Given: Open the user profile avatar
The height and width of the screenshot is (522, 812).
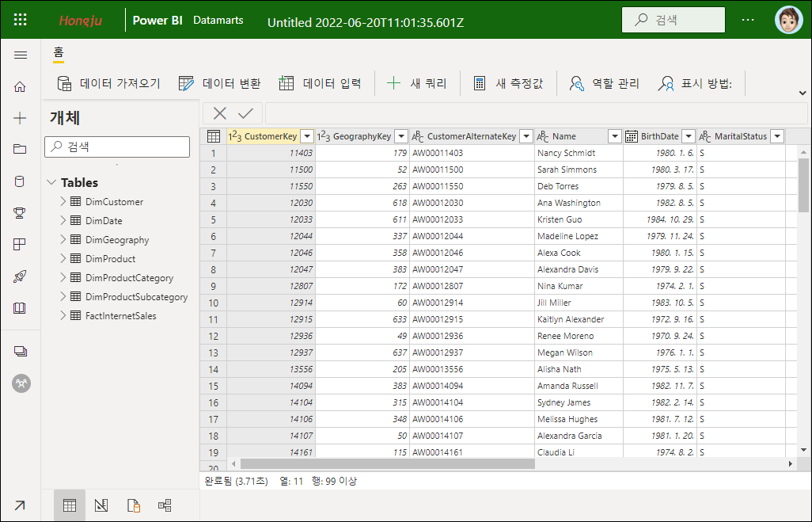Looking at the screenshot, I should [788, 20].
